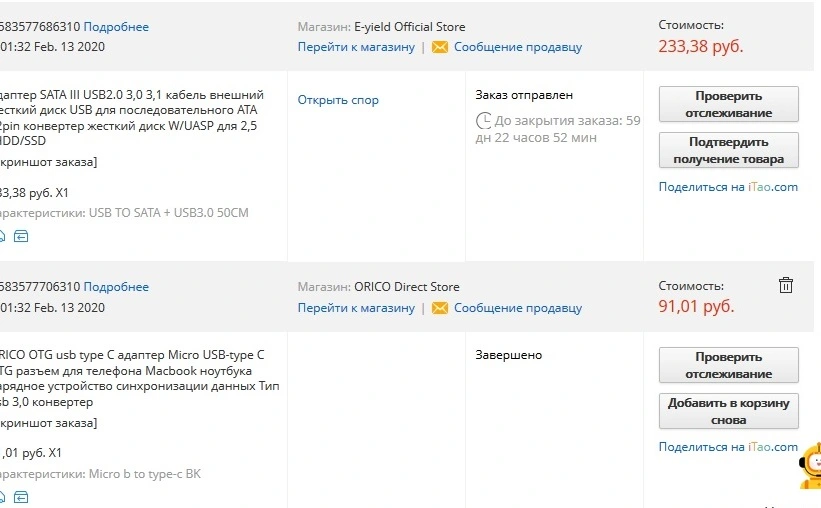Screen dimensions: 821x508
Task: Check tracking for the ORICO order
Action: click(728, 365)
